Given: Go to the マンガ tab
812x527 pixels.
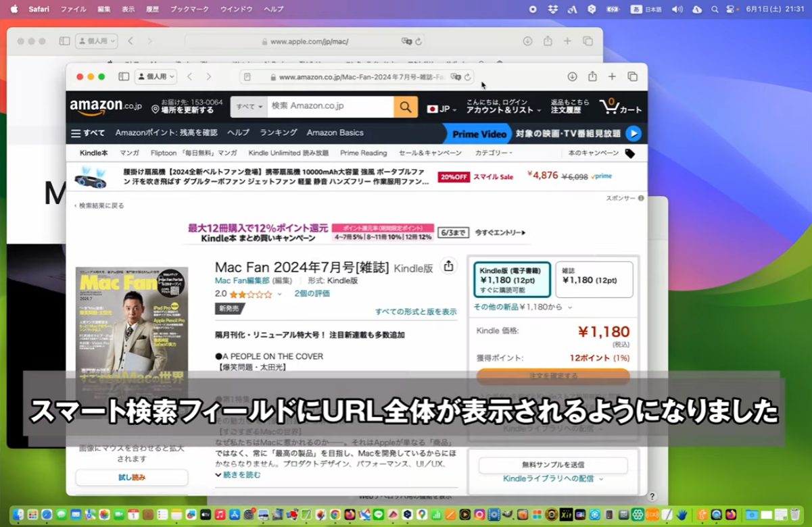Looking at the screenshot, I should pyautogui.click(x=129, y=153).
